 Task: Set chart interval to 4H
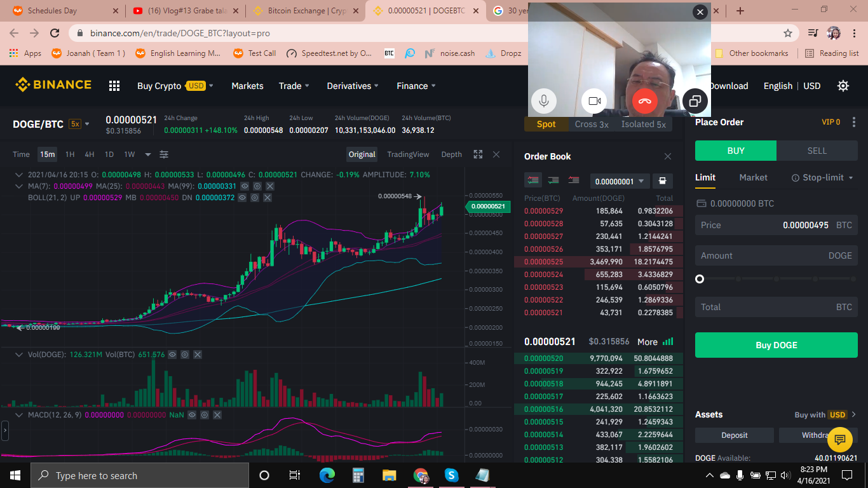(90, 154)
